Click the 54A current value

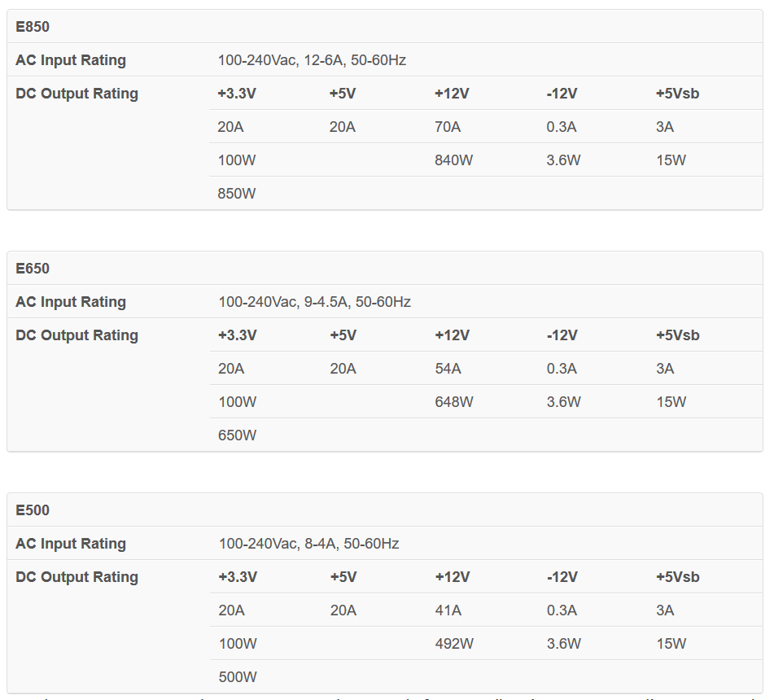[x=448, y=369]
